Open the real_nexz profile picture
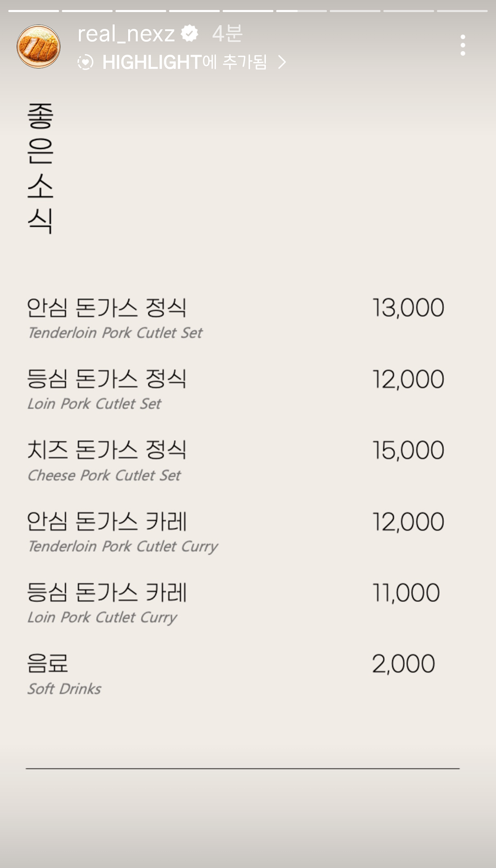496x868 pixels. 38,46
